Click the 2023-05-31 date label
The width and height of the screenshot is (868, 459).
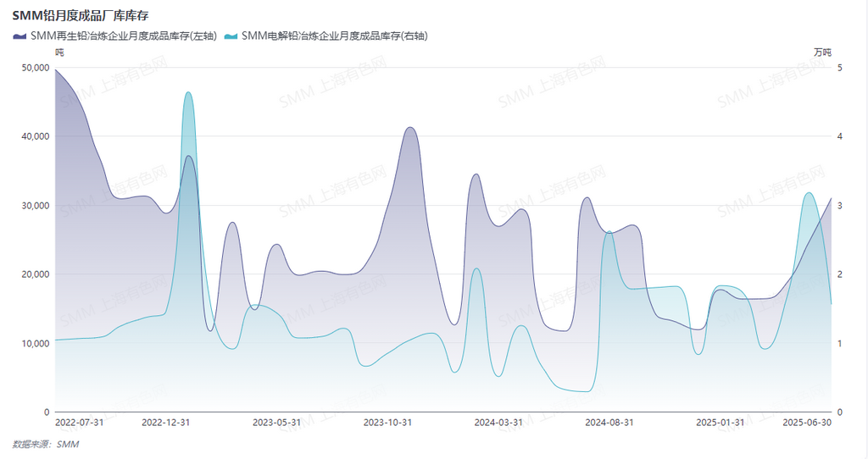click(x=277, y=423)
